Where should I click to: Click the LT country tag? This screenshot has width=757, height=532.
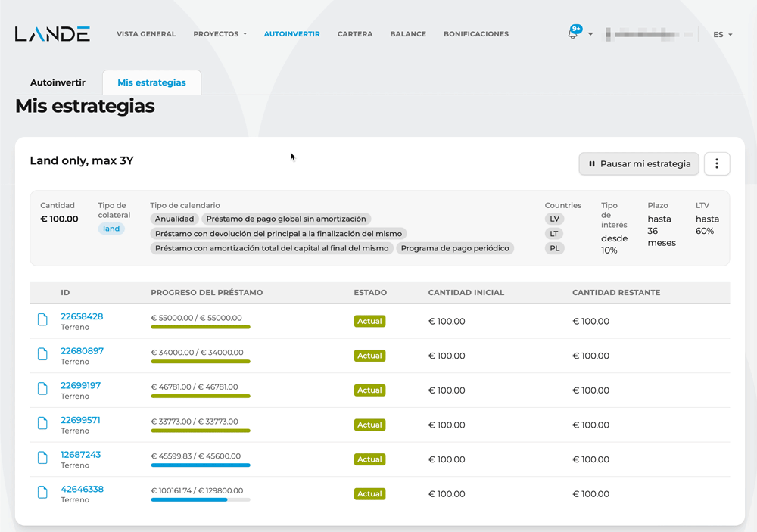554,234
